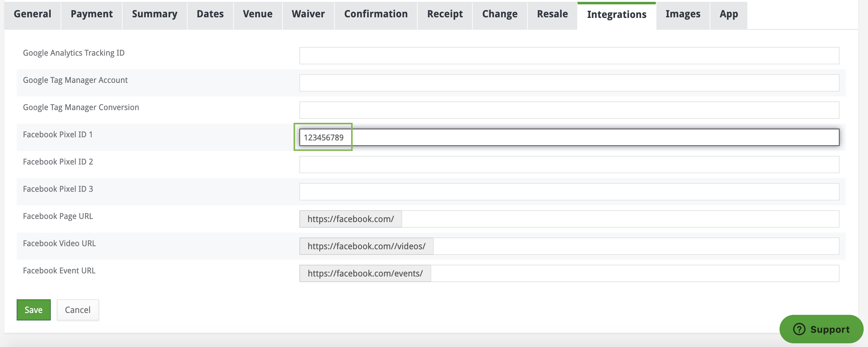868x347 pixels.
Task: Click the Integrations tab
Action: pos(617,15)
